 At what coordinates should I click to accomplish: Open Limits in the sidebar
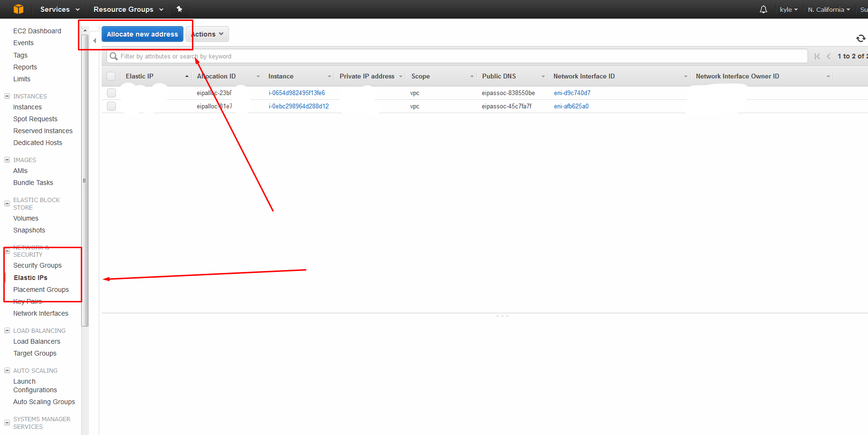point(22,79)
